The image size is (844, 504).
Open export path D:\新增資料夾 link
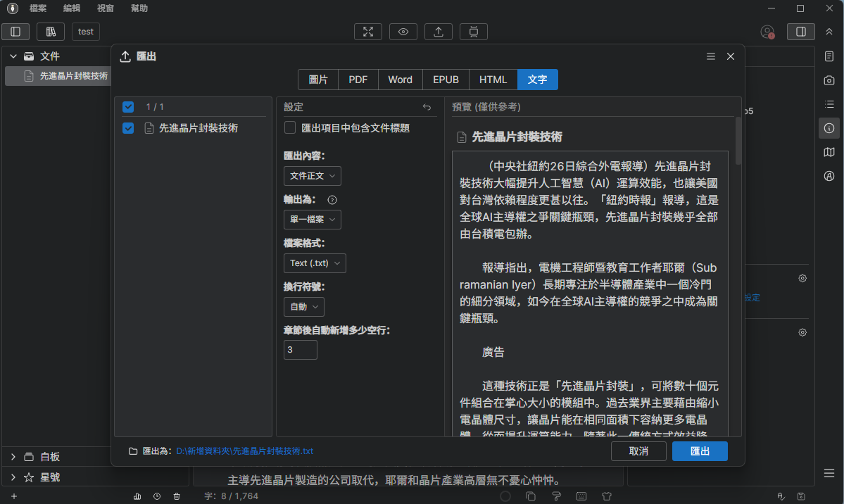pyautogui.click(x=244, y=451)
